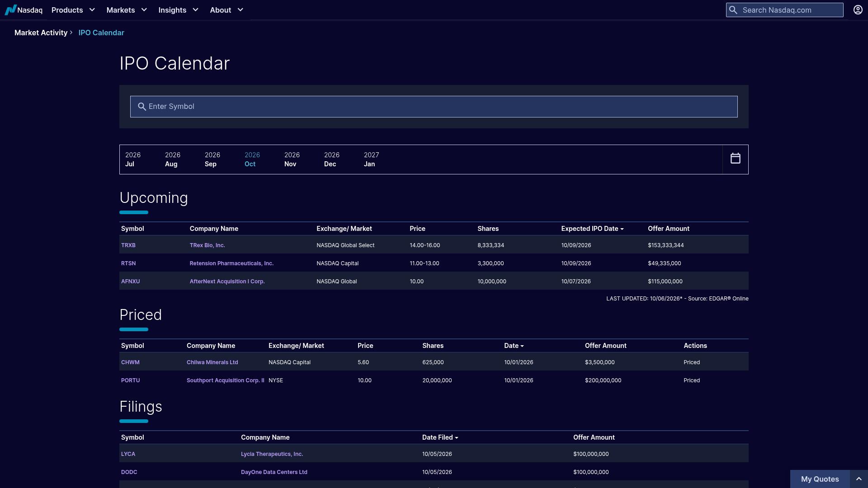Sort Upcoming by Expected IPO Date
The image size is (868, 488).
tap(592, 229)
